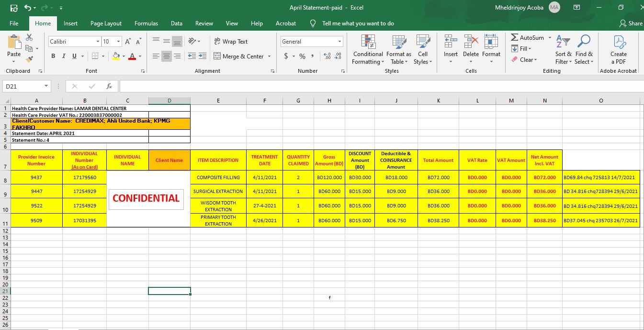This screenshot has width=644, height=330.
Task: Toggle Wrap Text
Action: [231, 42]
